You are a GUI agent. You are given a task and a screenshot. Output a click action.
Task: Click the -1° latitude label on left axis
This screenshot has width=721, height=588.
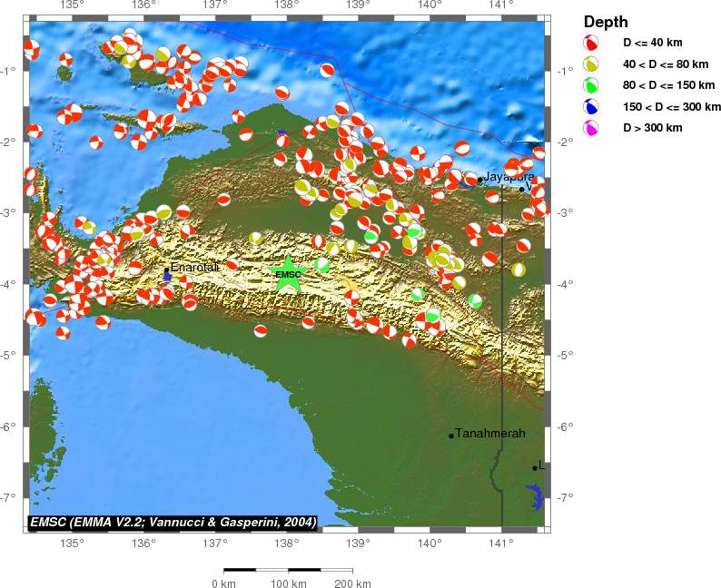tap(9, 70)
